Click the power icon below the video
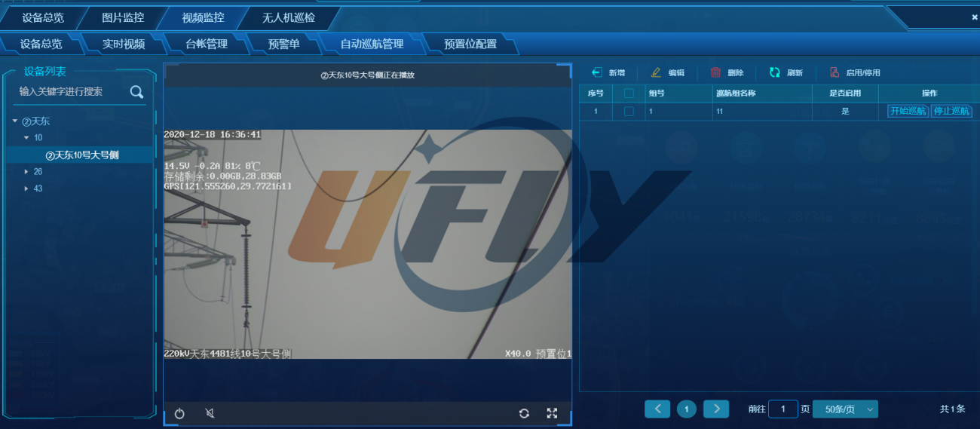The width and height of the screenshot is (980, 429). (179, 413)
